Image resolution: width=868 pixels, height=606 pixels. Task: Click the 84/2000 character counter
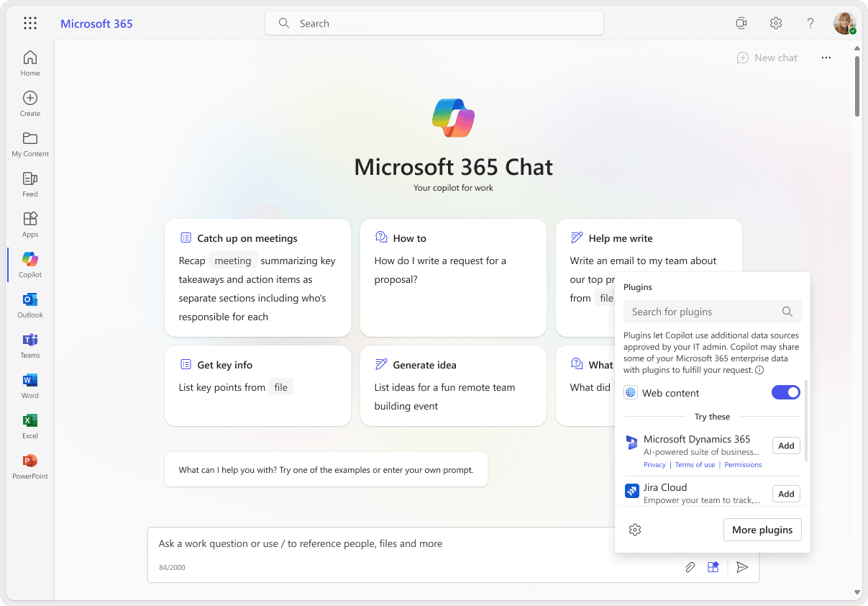172,568
